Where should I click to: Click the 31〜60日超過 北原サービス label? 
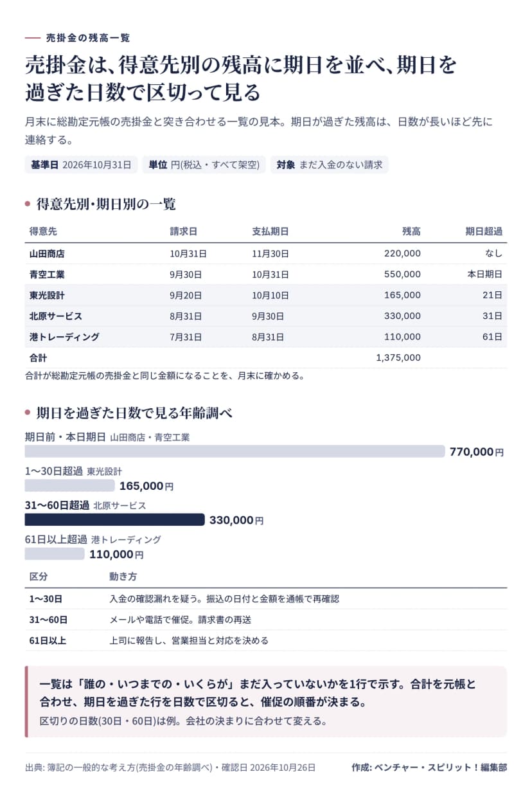point(85,505)
